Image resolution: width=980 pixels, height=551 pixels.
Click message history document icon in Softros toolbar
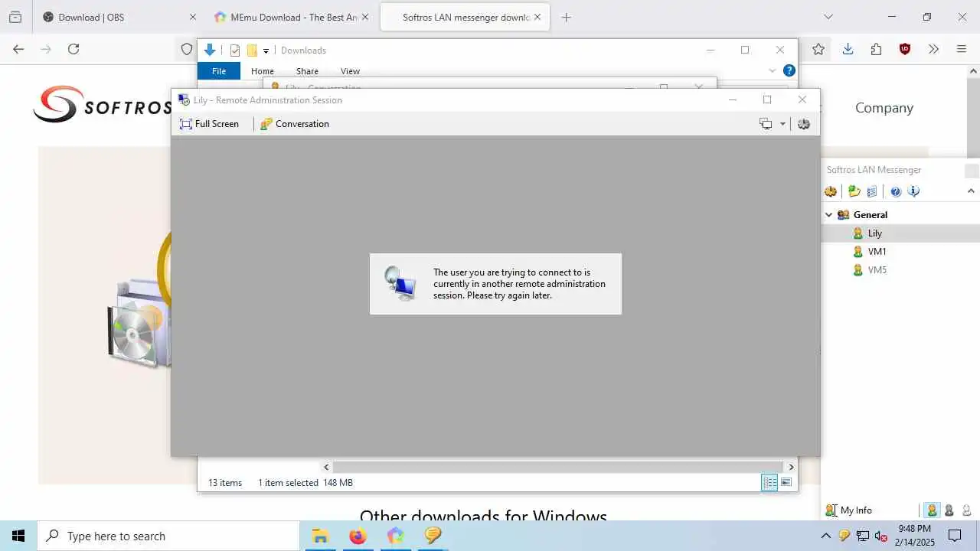click(x=872, y=191)
